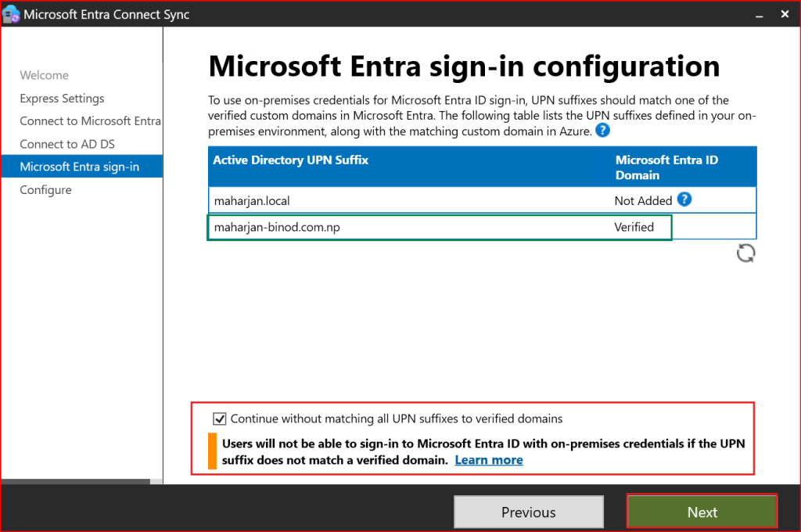Open Connect to AD DS step
The height and width of the screenshot is (532, 801).
coord(67,144)
